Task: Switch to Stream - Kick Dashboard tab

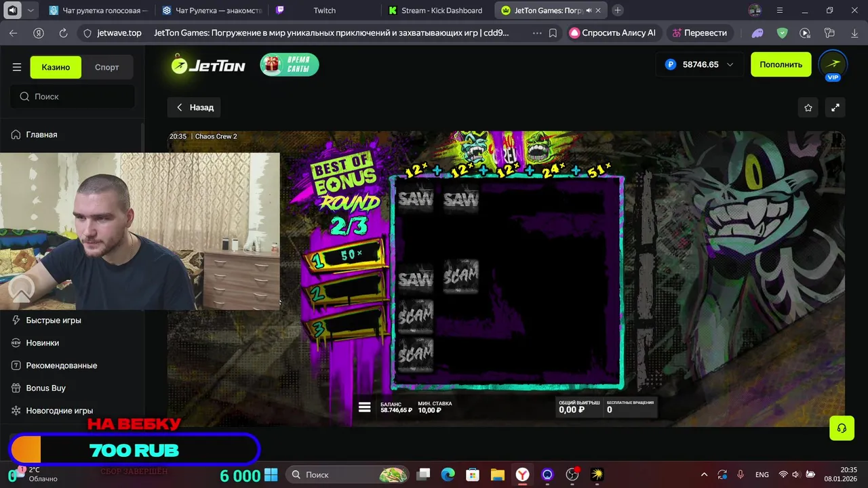Action: (435, 10)
